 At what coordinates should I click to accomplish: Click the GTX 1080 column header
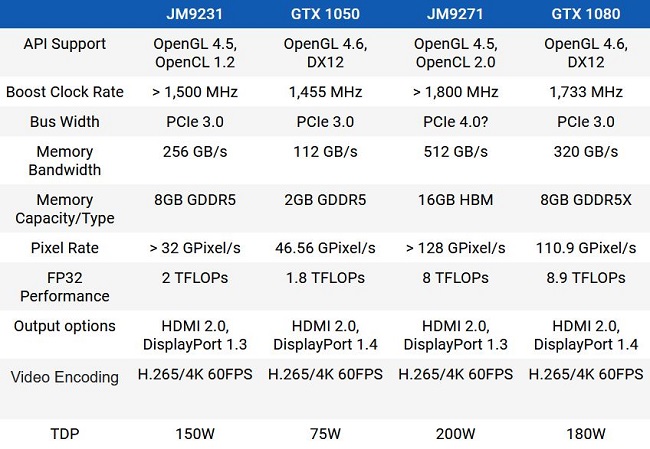pos(585,14)
